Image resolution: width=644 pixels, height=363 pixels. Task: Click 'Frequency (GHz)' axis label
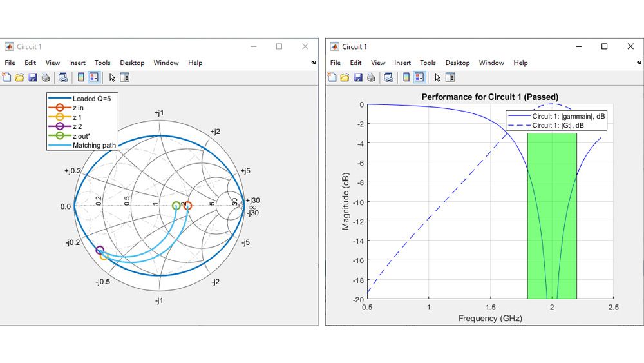(x=490, y=319)
